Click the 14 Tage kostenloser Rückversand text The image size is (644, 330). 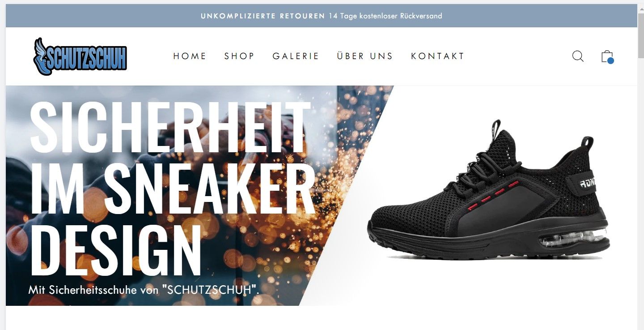click(386, 16)
